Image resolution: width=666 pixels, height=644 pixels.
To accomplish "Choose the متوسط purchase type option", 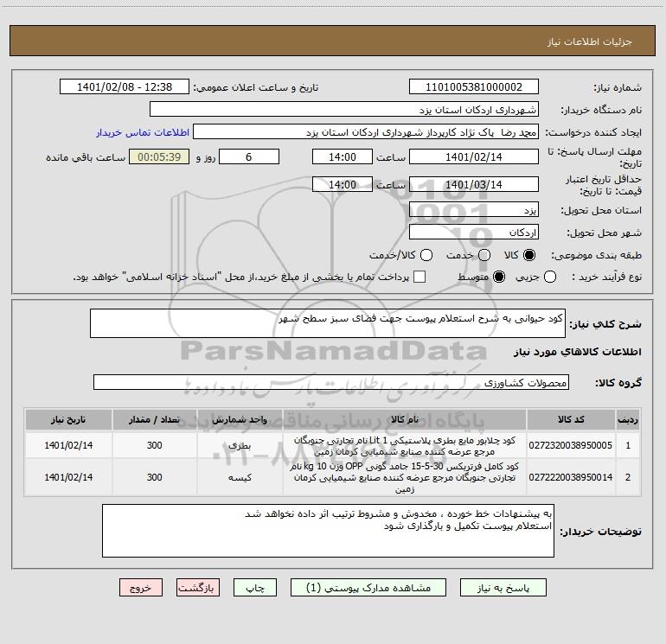I will [x=499, y=277].
